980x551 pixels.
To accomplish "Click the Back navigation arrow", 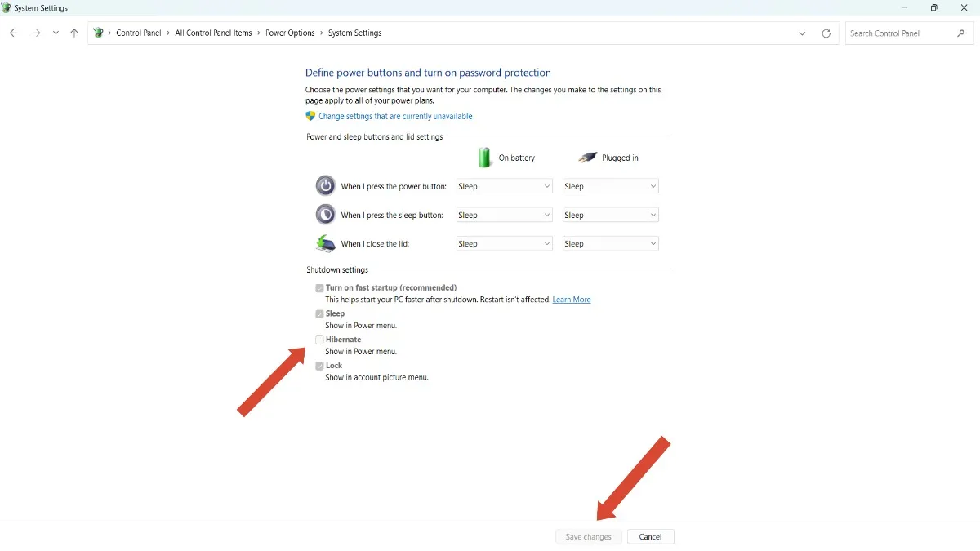I will pos(14,33).
